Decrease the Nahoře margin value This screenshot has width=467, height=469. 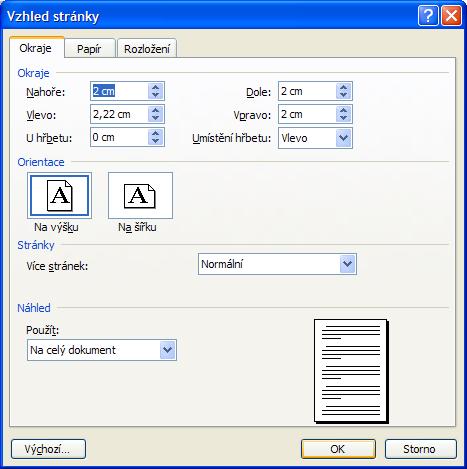pos(155,95)
